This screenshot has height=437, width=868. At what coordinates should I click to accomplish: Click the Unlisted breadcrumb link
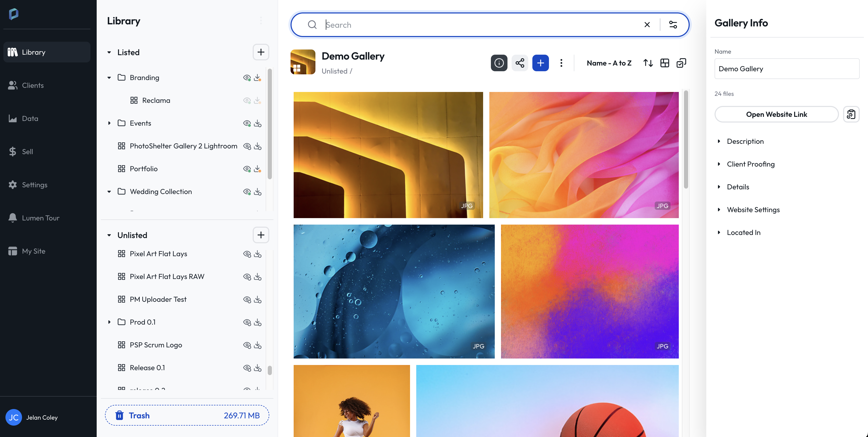(334, 71)
